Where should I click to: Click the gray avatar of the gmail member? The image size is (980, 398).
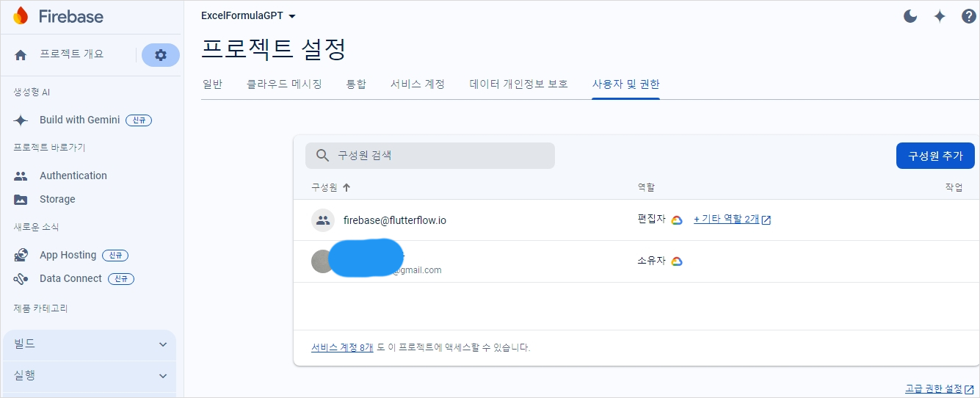pyautogui.click(x=322, y=261)
